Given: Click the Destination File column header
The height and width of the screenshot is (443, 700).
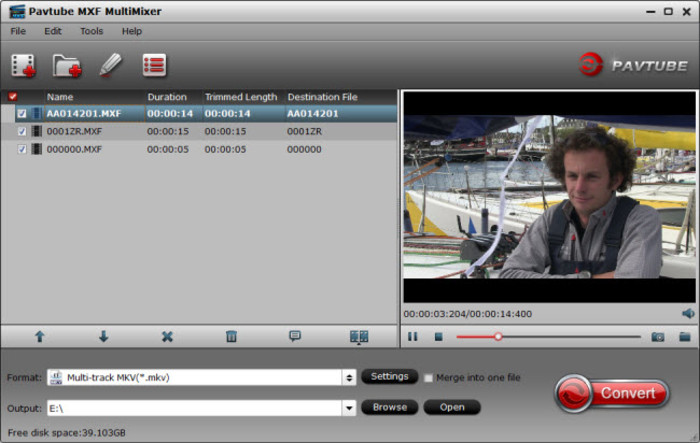Looking at the screenshot, I should pos(322,97).
